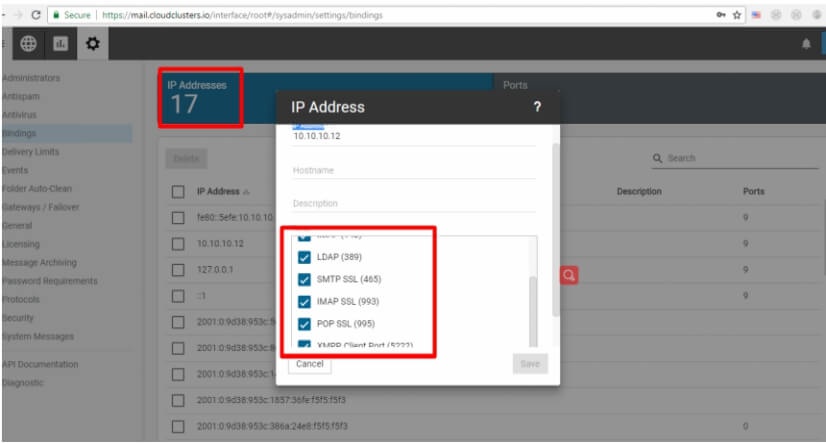
Task: Toggle the select-all checkbox in table header
Action: (178, 191)
